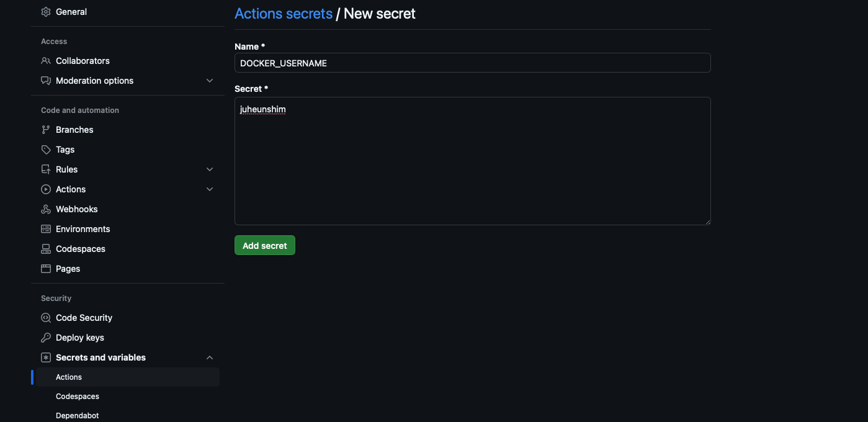This screenshot has width=868, height=422.
Task: Click the Deploy keys key icon
Action: click(x=46, y=338)
